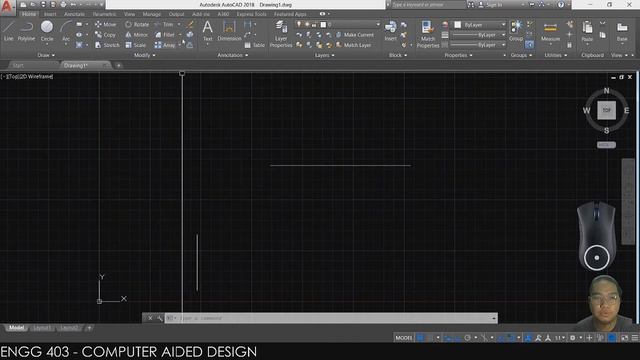Expand the Properties panel
This screenshot has width=640, height=360.
(458, 55)
